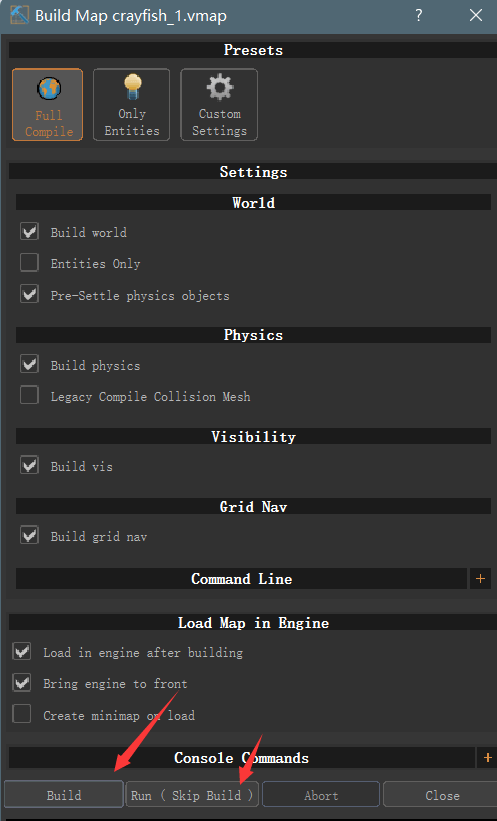Disable Build physics checkbox
This screenshot has width=497, height=821.
coord(29,364)
